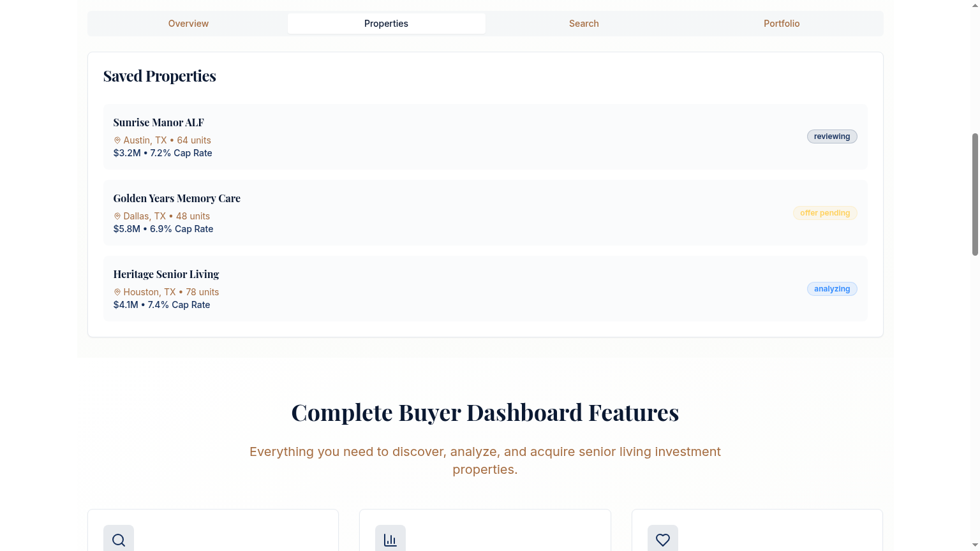Click the location pin next to Dallas, TX
This screenshot has width=980, height=551.
tap(117, 216)
